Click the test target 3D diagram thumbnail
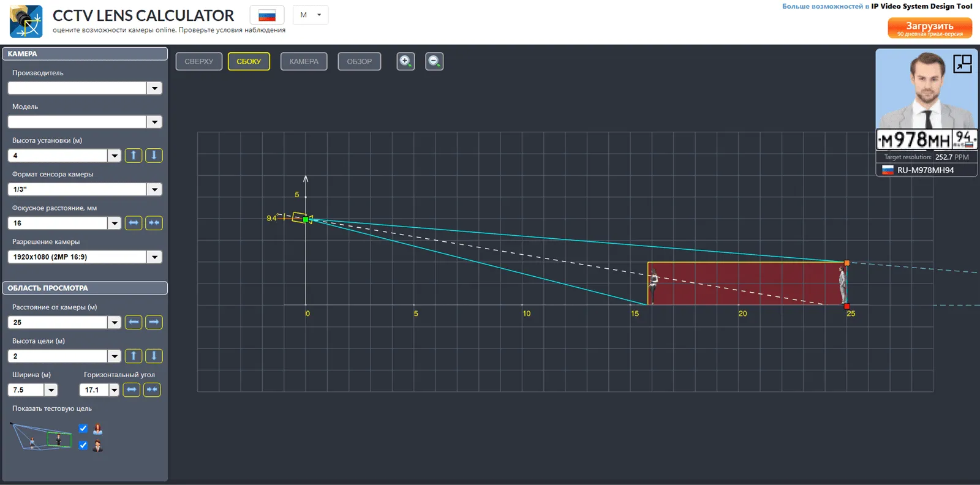The image size is (980, 485). pyautogui.click(x=41, y=436)
